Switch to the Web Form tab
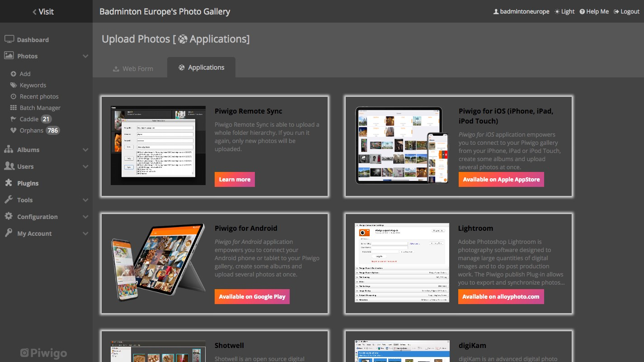Viewport: 644px width, 362px height. (133, 69)
